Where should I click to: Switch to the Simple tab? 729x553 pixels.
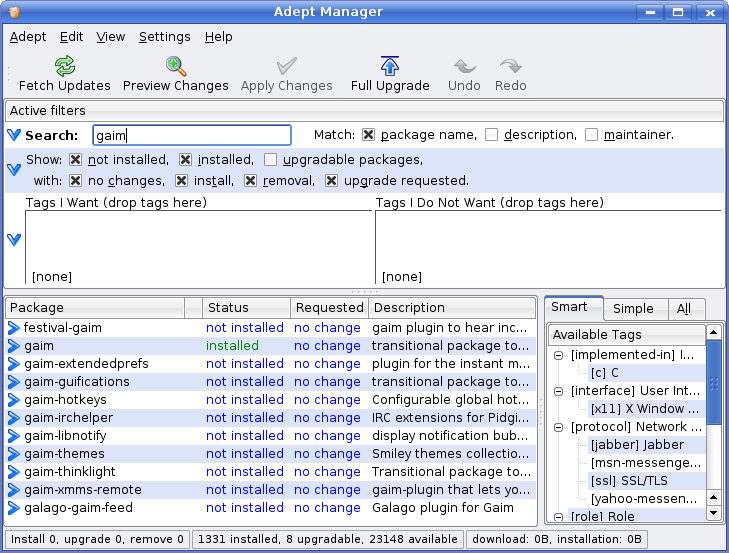(x=633, y=309)
